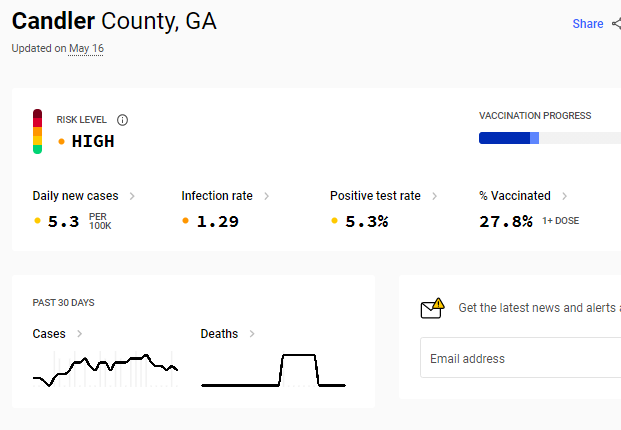Screen dimensions: 621x430
Task: Click yellow dot beside daily new cases value
Action: [x=38, y=221]
